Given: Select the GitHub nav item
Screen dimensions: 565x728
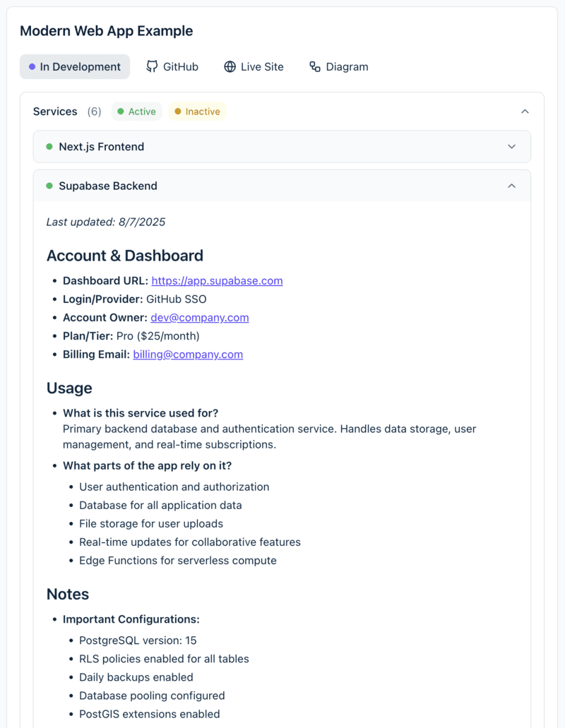Looking at the screenshot, I should (172, 66).
